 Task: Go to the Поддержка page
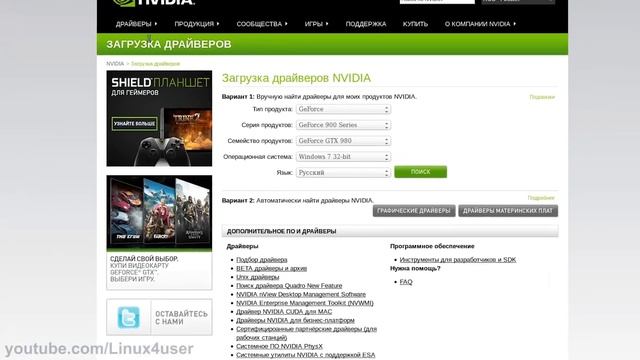coord(366,24)
